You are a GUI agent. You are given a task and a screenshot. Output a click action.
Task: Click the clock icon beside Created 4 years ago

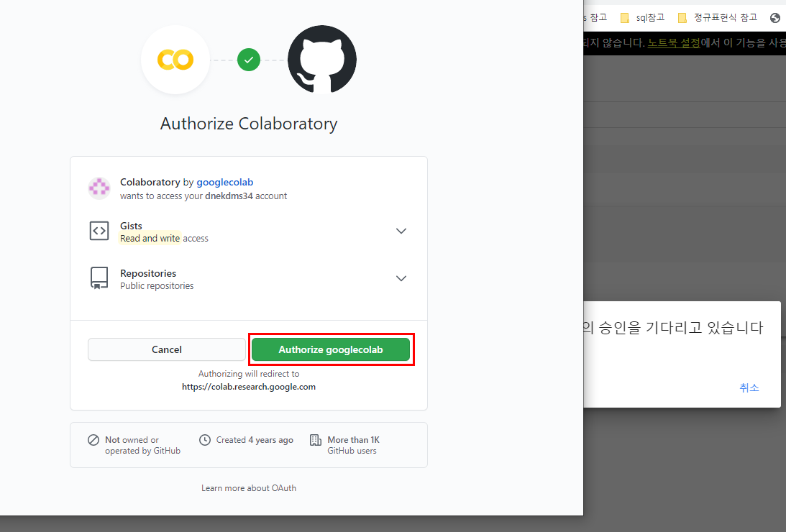point(204,440)
